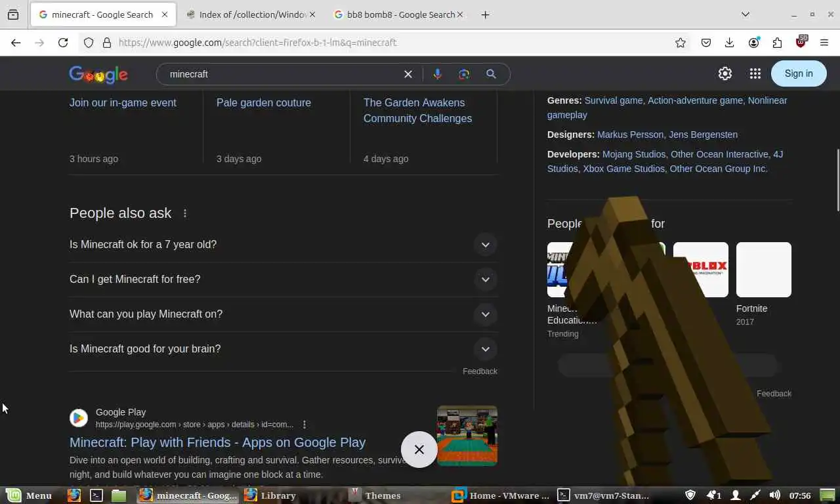This screenshot has height=504, width=840.
Task: Select the 'minecraft - Google Search' tab
Action: 102,14
